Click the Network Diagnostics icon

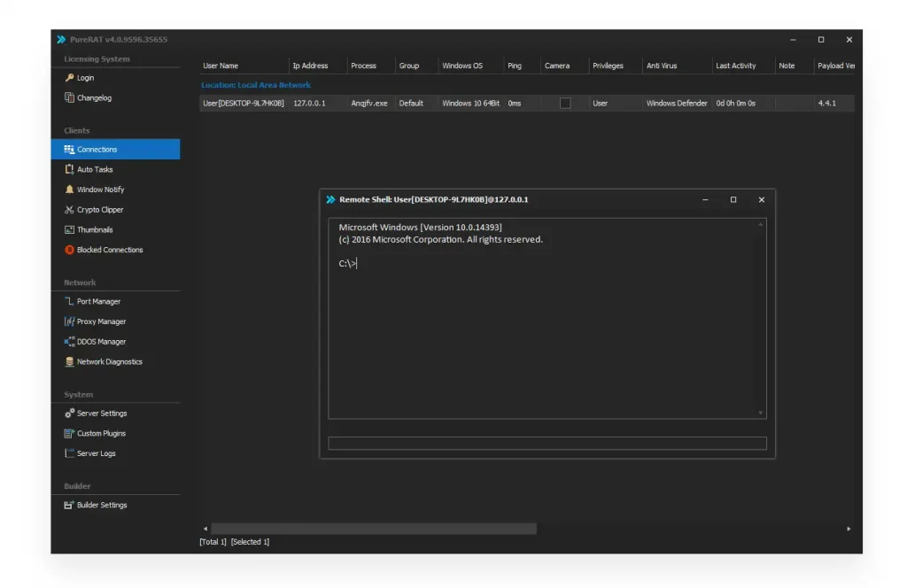click(69, 361)
